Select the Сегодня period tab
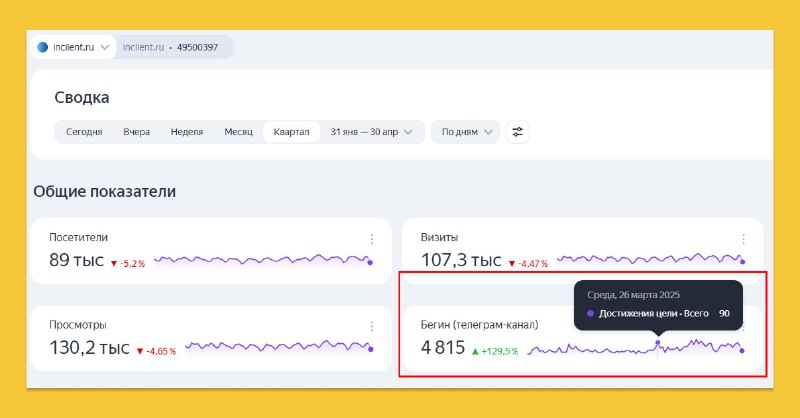This screenshot has height=418, width=800. 84,132
